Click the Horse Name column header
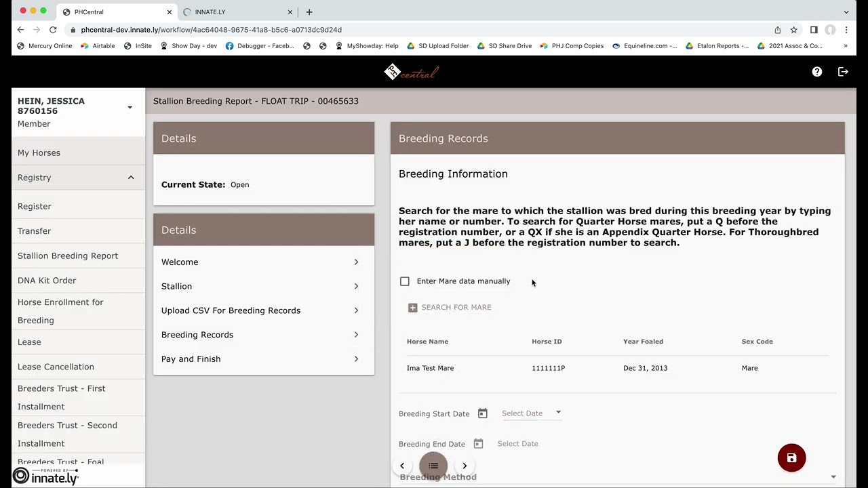Image resolution: width=868 pixels, height=488 pixels. (x=427, y=342)
